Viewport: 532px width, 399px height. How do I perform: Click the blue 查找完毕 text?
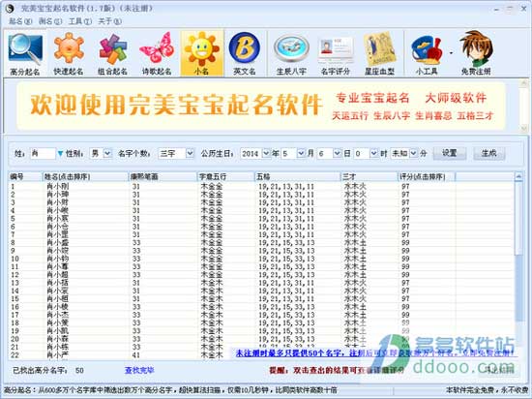click(x=139, y=370)
